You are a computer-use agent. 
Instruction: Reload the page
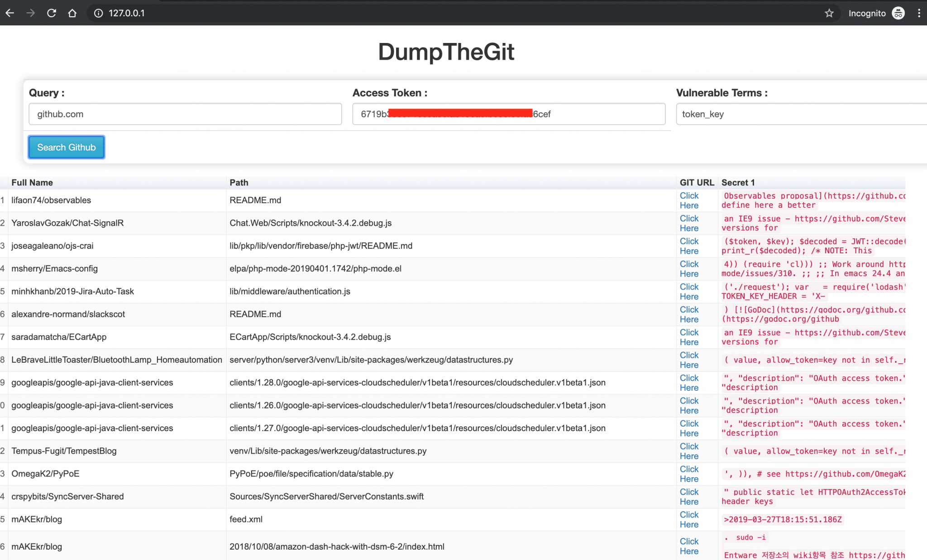(52, 13)
